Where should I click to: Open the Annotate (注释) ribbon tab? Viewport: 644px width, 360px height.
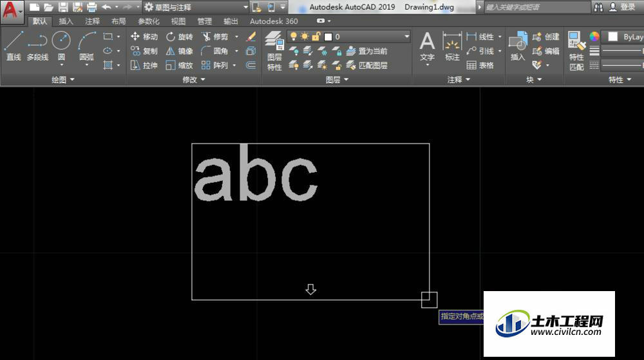(x=92, y=21)
